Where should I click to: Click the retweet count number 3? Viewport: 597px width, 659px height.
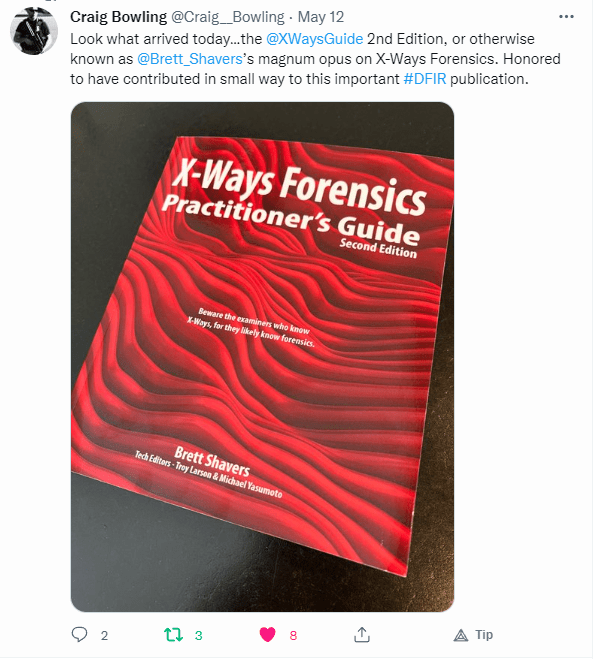click(x=198, y=635)
